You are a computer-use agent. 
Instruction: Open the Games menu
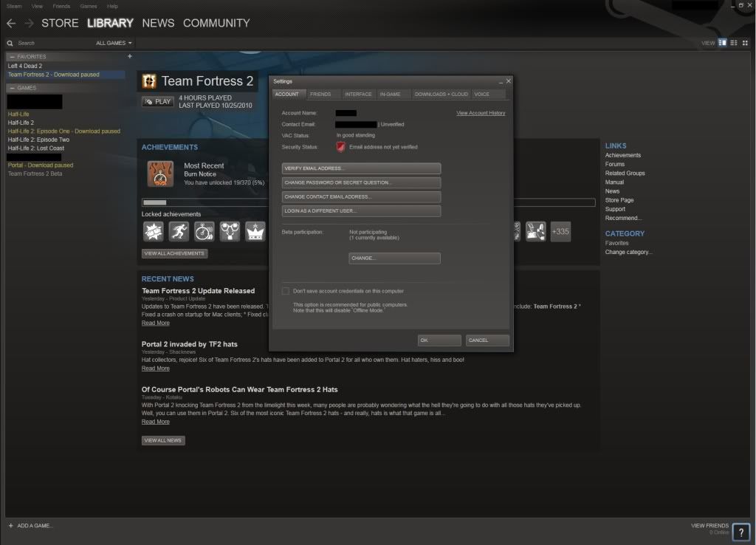tap(89, 6)
